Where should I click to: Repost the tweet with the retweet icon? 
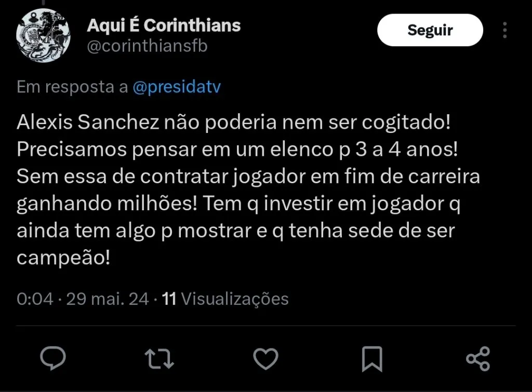[x=159, y=358]
